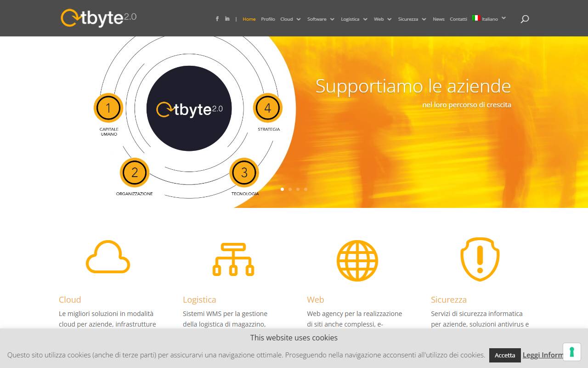Click the Sicurezza menu item

pyautogui.click(x=408, y=19)
